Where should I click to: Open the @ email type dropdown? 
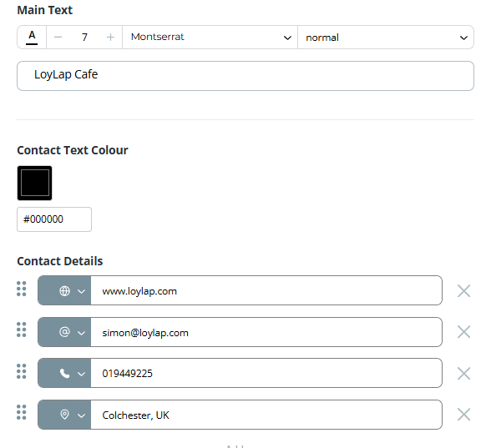pos(64,332)
